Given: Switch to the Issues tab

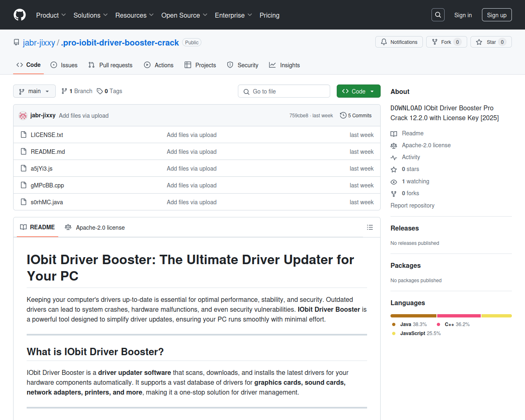Looking at the screenshot, I should [x=64, y=65].
